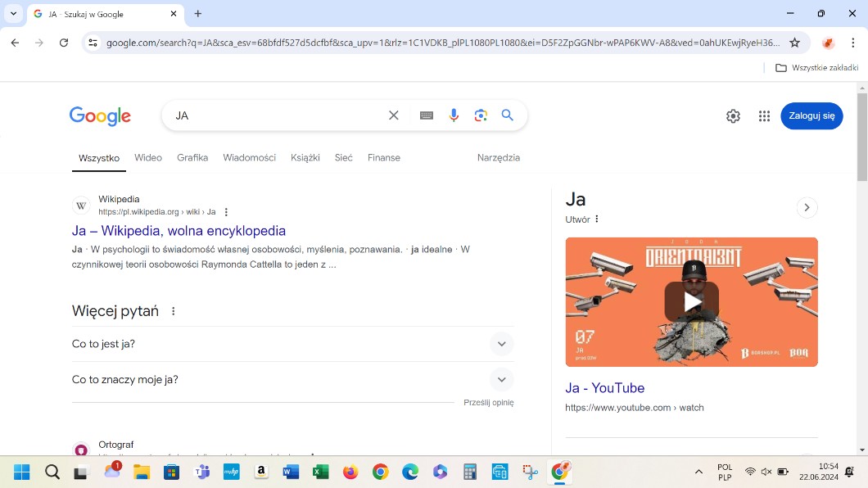Open Microsoft Excel from the taskbar
Image resolution: width=868 pixels, height=488 pixels.
pyautogui.click(x=320, y=472)
